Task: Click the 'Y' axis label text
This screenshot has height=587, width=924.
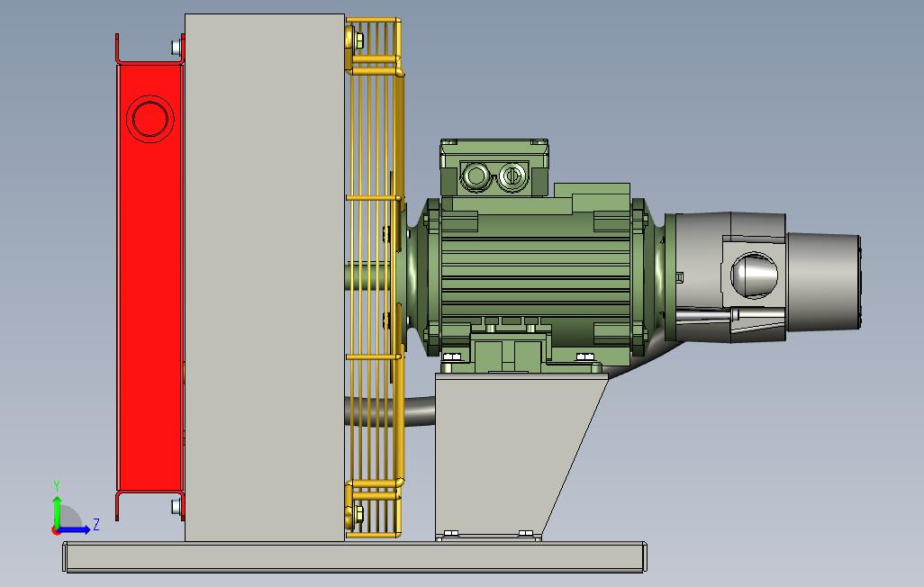Action: (57, 486)
